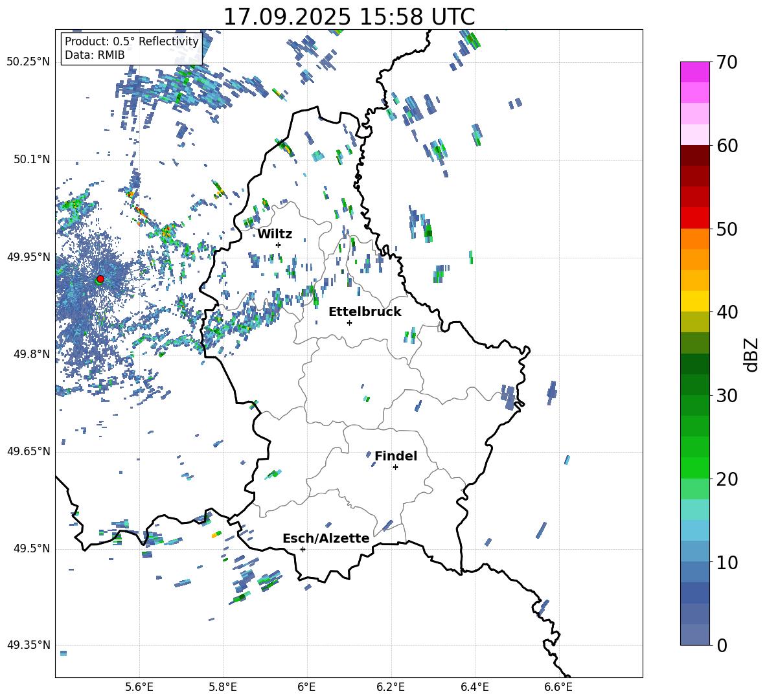Click the dark maroon colorbar segment just below 60
This screenshot has height=700, width=767.
click(695, 156)
